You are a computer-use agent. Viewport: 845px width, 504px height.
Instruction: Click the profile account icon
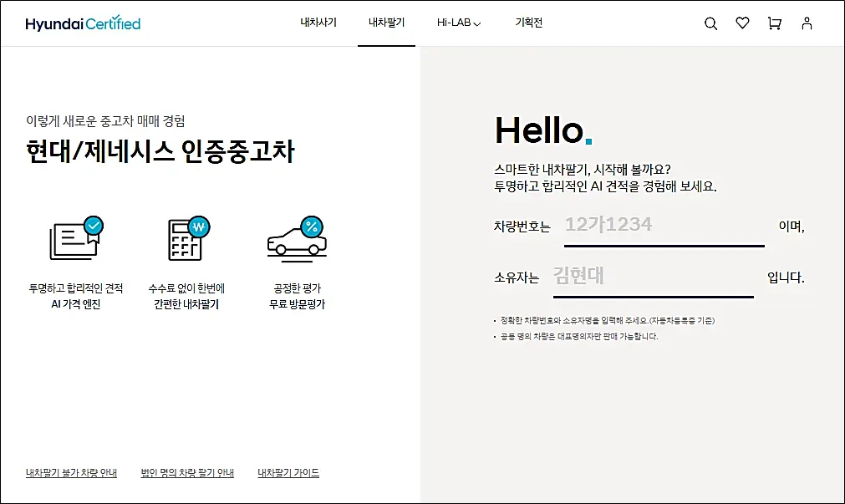(x=806, y=23)
